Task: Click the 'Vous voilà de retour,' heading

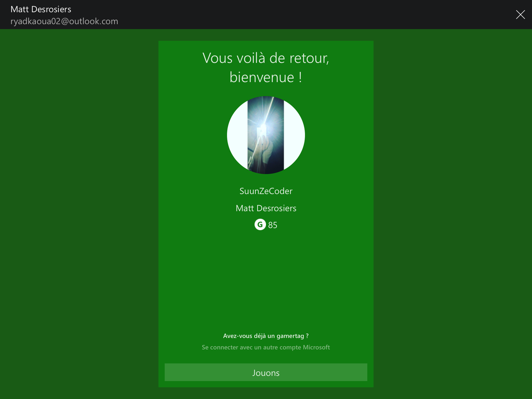Action: [x=266, y=58]
